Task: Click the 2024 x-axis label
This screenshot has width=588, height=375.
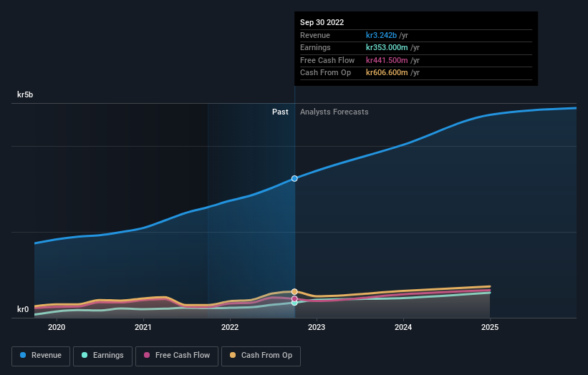Action: [x=403, y=327]
